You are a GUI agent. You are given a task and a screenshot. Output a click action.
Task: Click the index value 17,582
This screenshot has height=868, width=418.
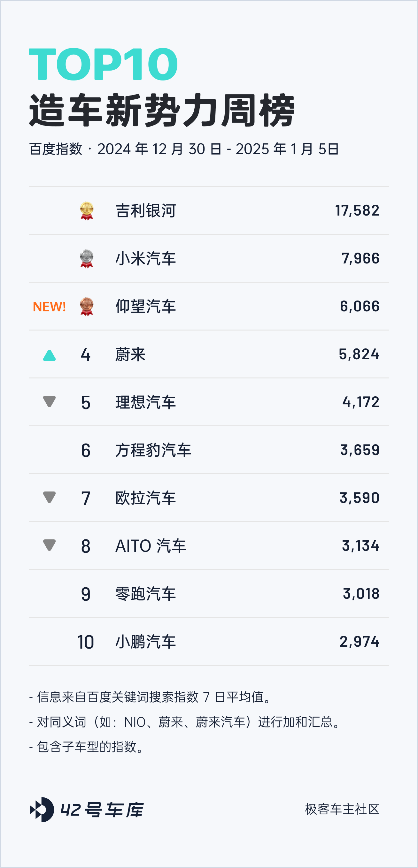(357, 211)
